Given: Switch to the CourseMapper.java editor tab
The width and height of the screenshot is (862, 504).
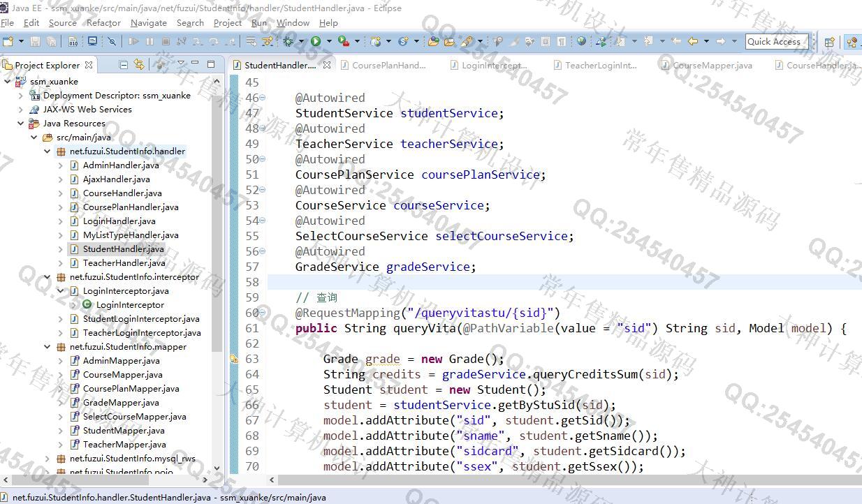Looking at the screenshot, I should click(706, 65).
